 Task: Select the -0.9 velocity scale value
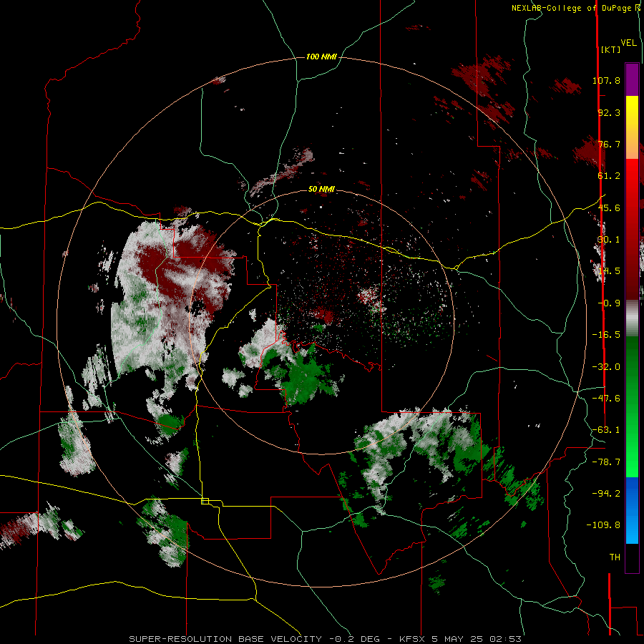(609, 303)
